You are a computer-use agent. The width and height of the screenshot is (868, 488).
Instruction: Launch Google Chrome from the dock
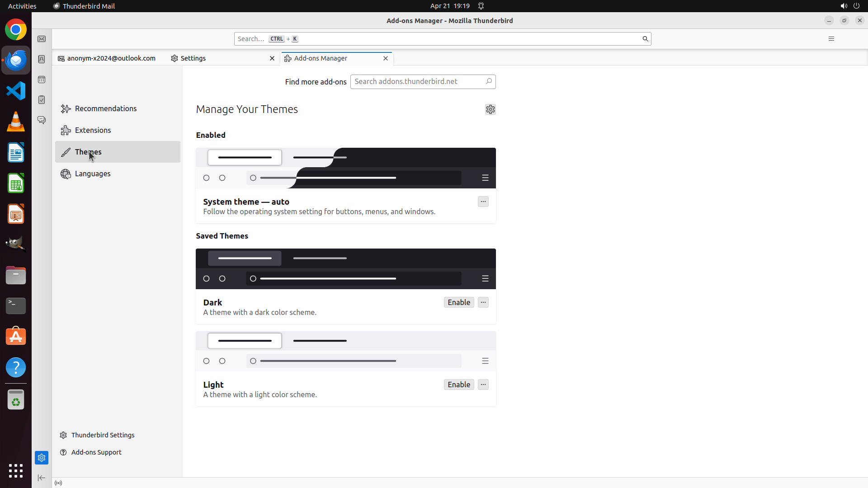16,30
